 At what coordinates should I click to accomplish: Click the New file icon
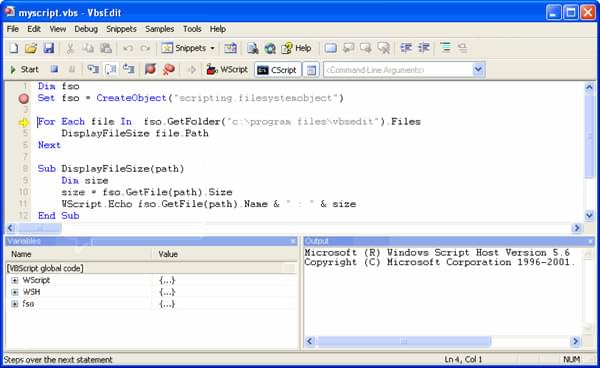click(x=14, y=48)
